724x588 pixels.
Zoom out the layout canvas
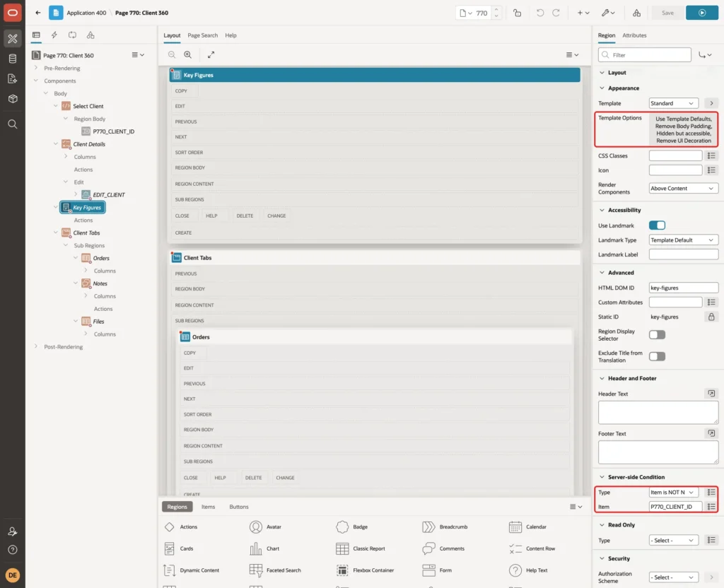tap(172, 54)
